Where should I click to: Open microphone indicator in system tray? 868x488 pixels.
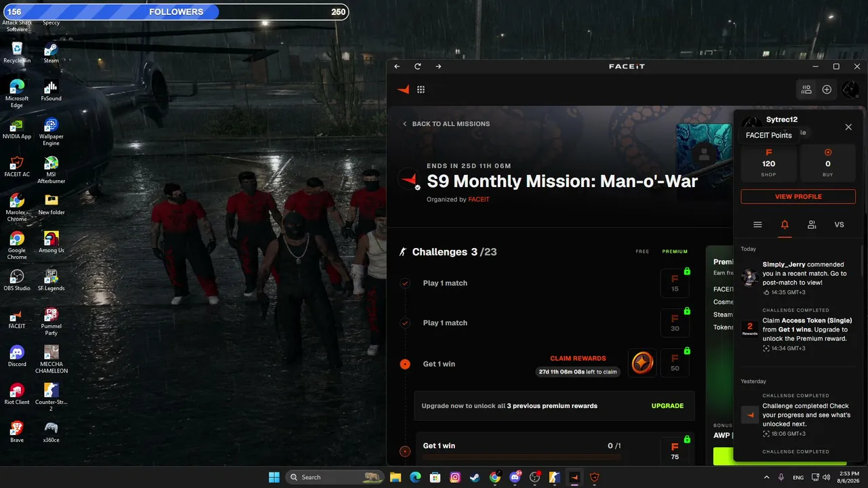[x=781, y=477]
